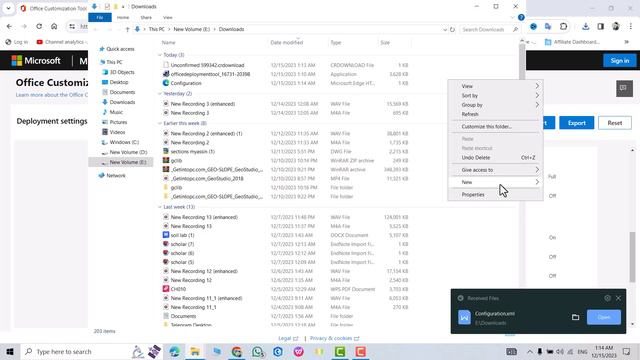Screen dimensions: 640x360
Task: Sort by the Type column header
Action: 336,42
